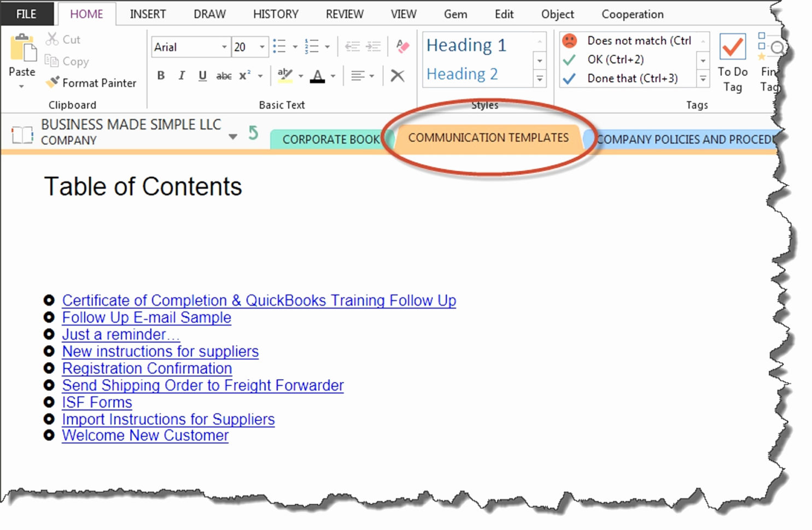Open the ISF Forms page link
Image resolution: width=812 pixels, height=530 pixels.
click(x=96, y=402)
